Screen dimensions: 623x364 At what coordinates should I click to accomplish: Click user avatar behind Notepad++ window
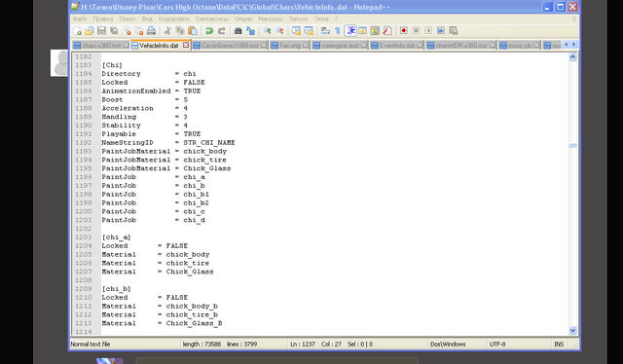(x=60, y=63)
